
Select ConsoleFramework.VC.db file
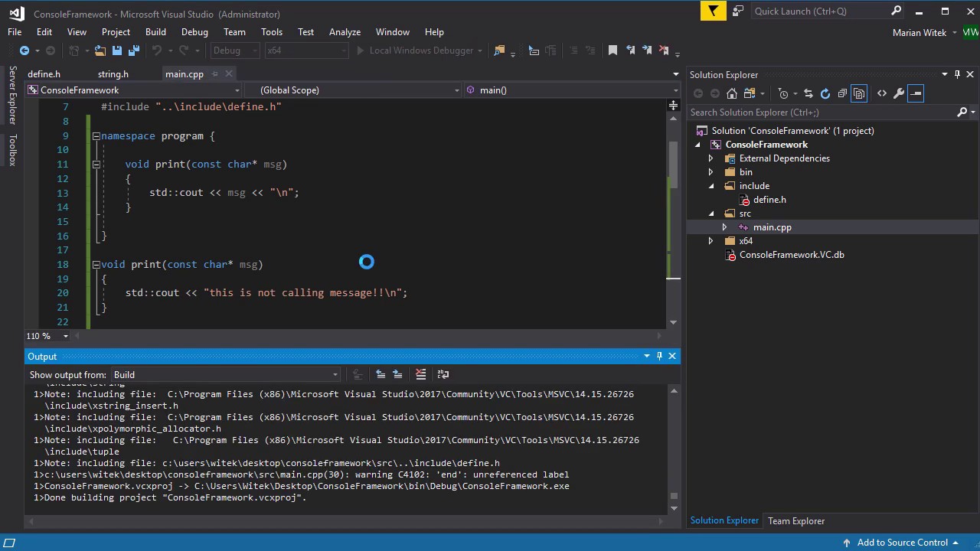[792, 255]
